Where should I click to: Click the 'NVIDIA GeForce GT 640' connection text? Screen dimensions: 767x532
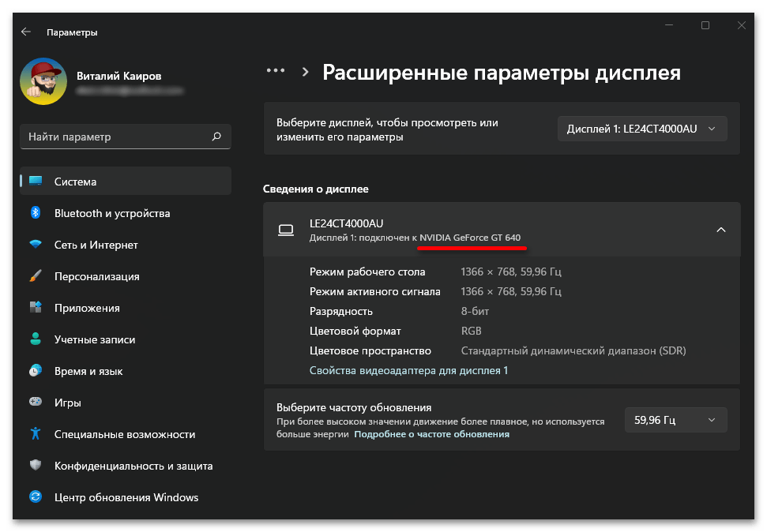click(470, 237)
